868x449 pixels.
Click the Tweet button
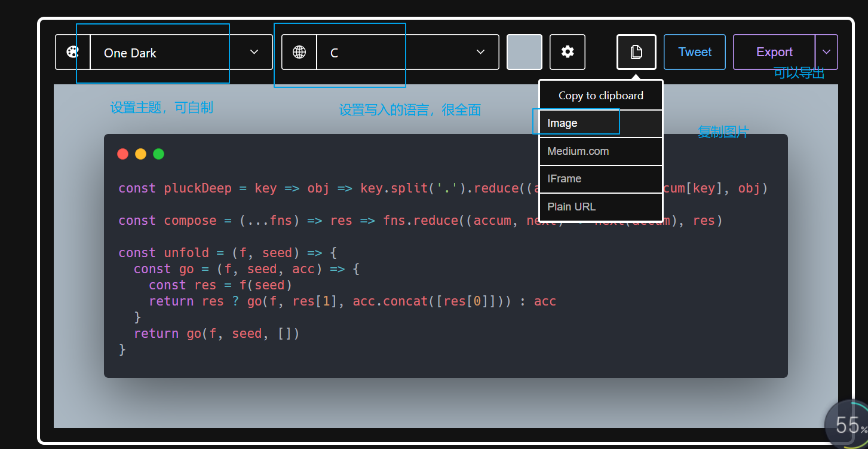pos(695,52)
